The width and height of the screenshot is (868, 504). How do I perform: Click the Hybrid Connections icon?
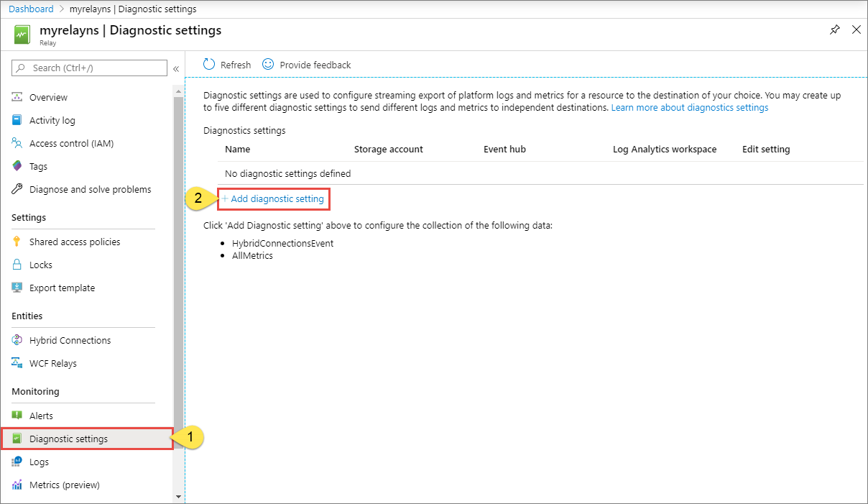pos(17,340)
